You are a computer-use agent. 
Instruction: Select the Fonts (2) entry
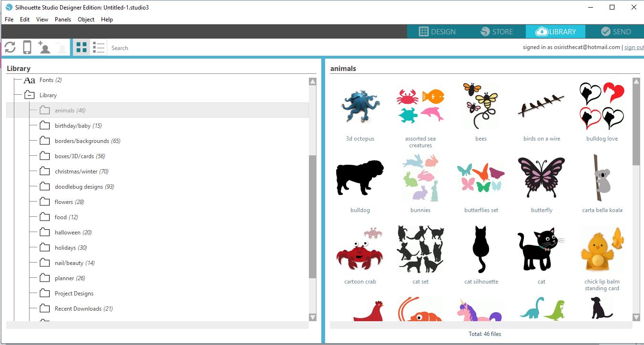51,80
